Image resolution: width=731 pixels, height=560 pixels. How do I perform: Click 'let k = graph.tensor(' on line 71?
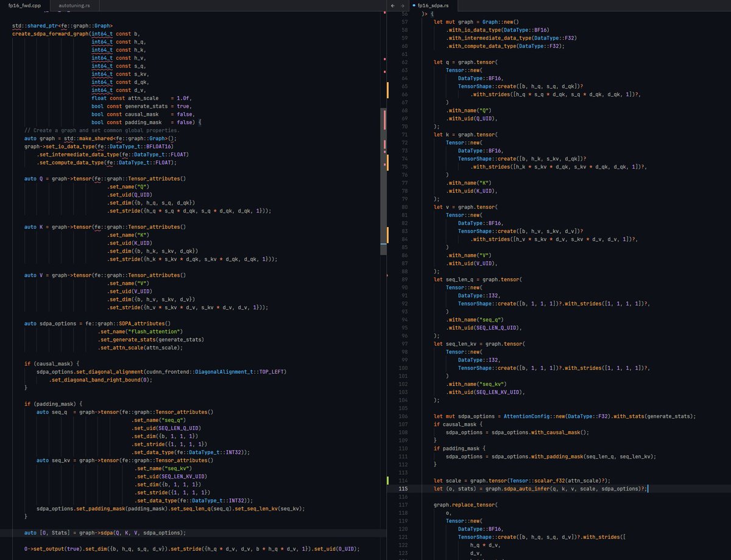coord(465,134)
